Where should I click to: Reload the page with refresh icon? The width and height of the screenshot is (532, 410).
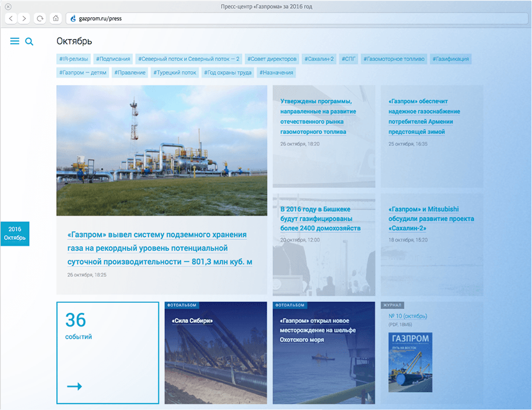coord(40,18)
